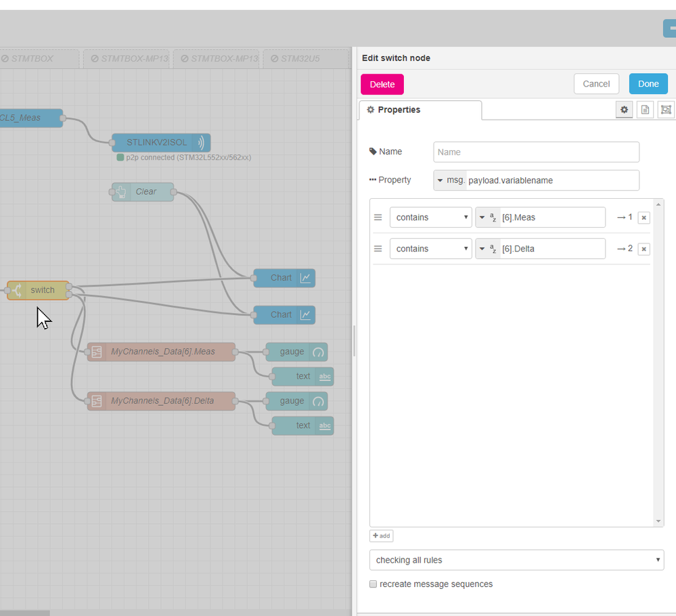This screenshot has height=616, width=676.
Task: Click horizontal scrollbar of flow canvas
Action: [x=24, y=613]
